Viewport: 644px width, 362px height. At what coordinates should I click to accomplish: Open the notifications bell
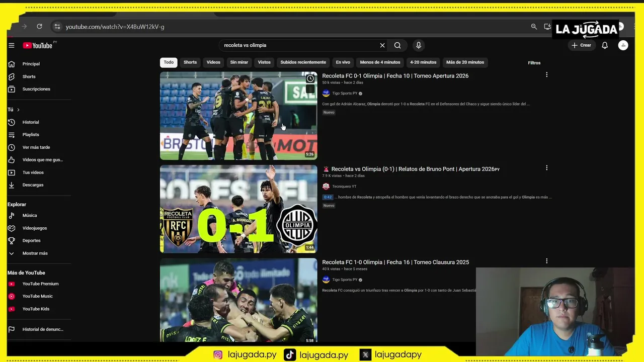click(x=605, y=45)
